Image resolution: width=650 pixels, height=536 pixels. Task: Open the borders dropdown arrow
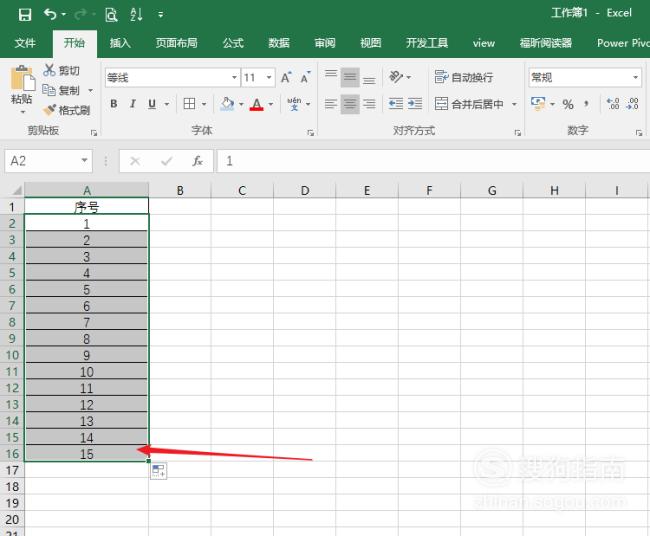(204, 104)
